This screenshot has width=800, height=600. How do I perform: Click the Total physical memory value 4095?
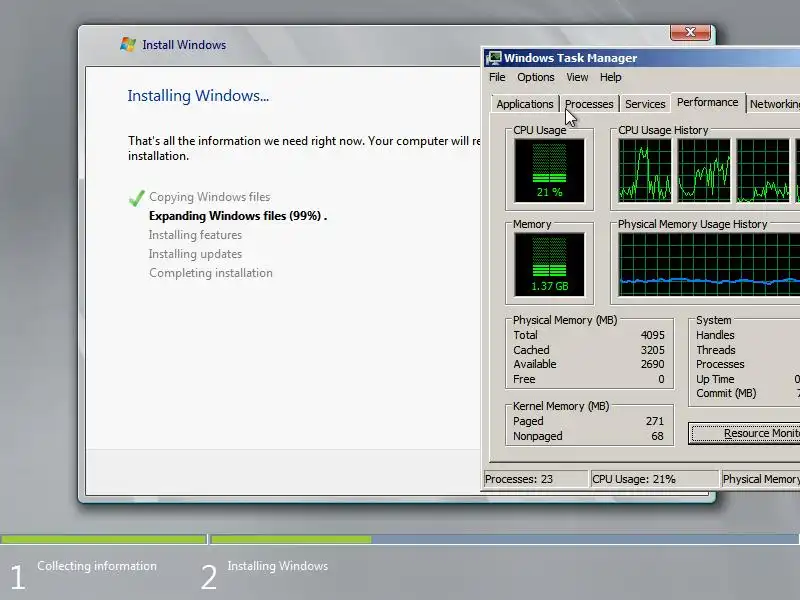point(653,335)
